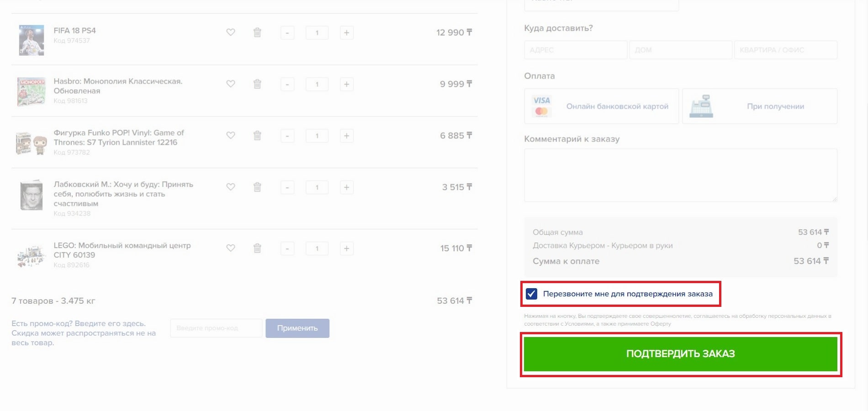Delete Funko POP Tyrion figure from cart
868x411 pixels.
click(257, 136)
